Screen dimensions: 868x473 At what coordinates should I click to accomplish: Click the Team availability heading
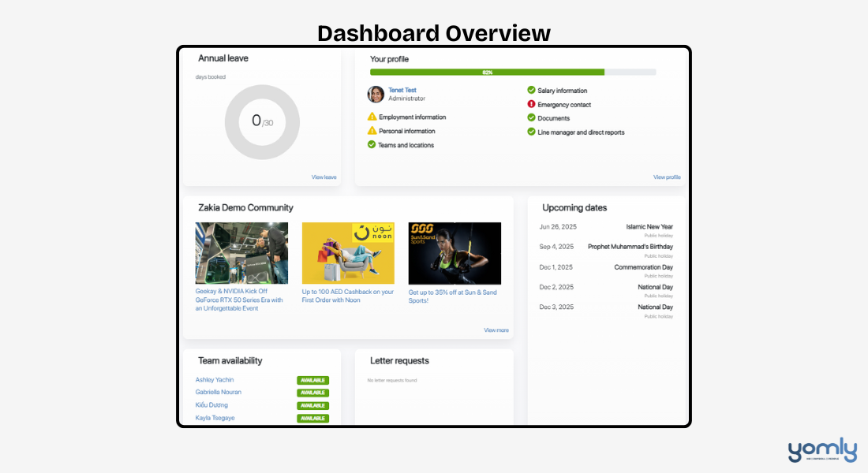coord(230,361)
